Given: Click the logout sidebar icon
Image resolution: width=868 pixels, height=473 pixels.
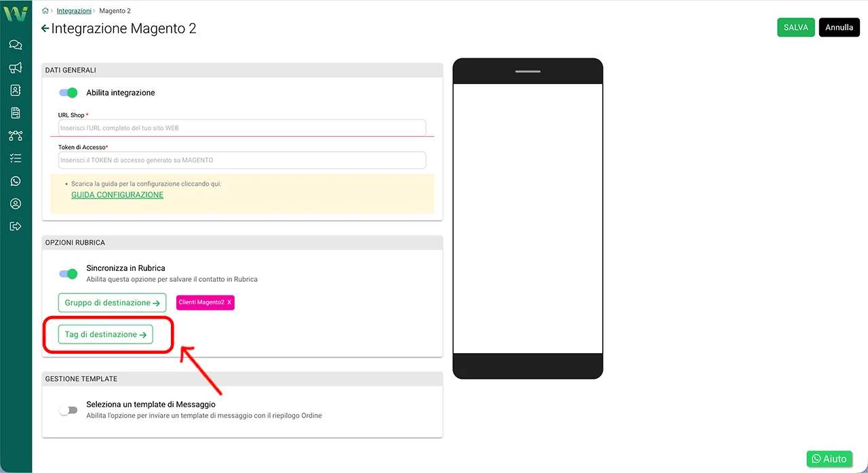Looking at the screenshot, I should (16, 226).
